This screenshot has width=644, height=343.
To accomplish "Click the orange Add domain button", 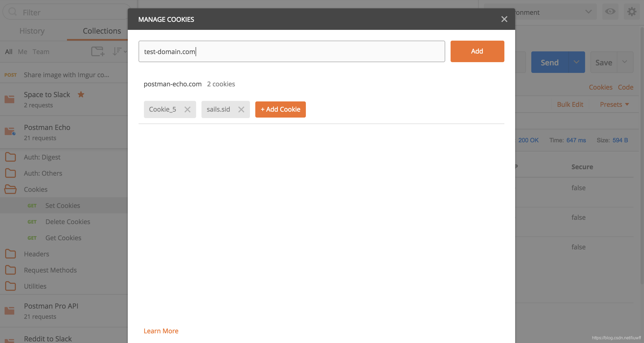I will pos(477,51).
